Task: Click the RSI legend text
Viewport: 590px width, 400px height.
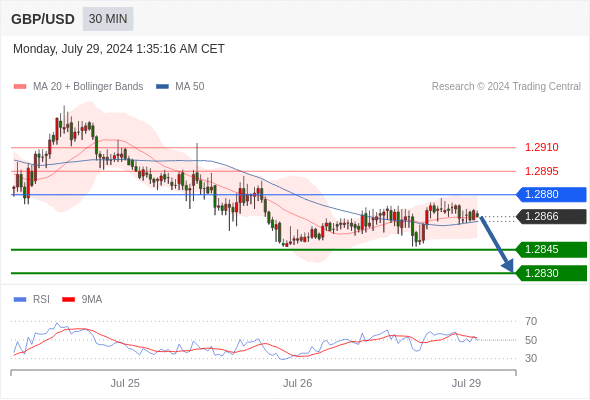Action: [x=41, y=300]
